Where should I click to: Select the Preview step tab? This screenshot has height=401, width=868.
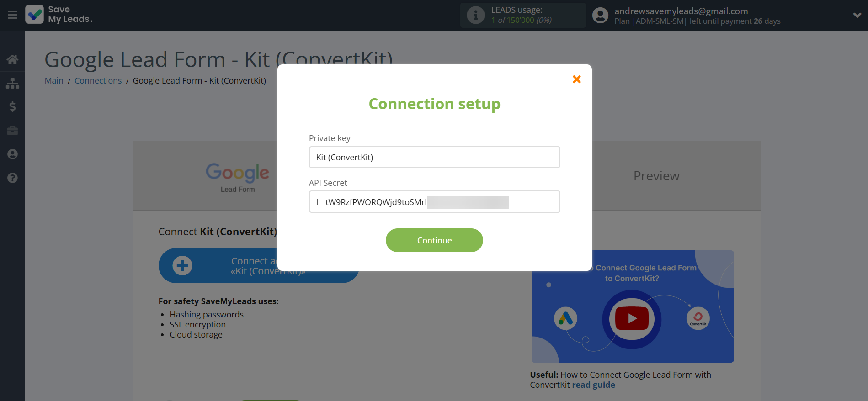pos(656,176)
